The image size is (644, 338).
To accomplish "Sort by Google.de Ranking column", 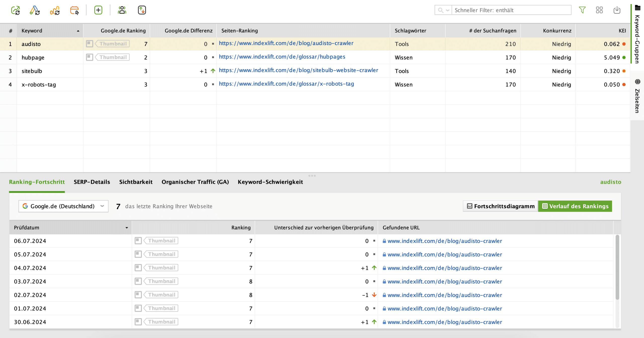I will 117,31.
